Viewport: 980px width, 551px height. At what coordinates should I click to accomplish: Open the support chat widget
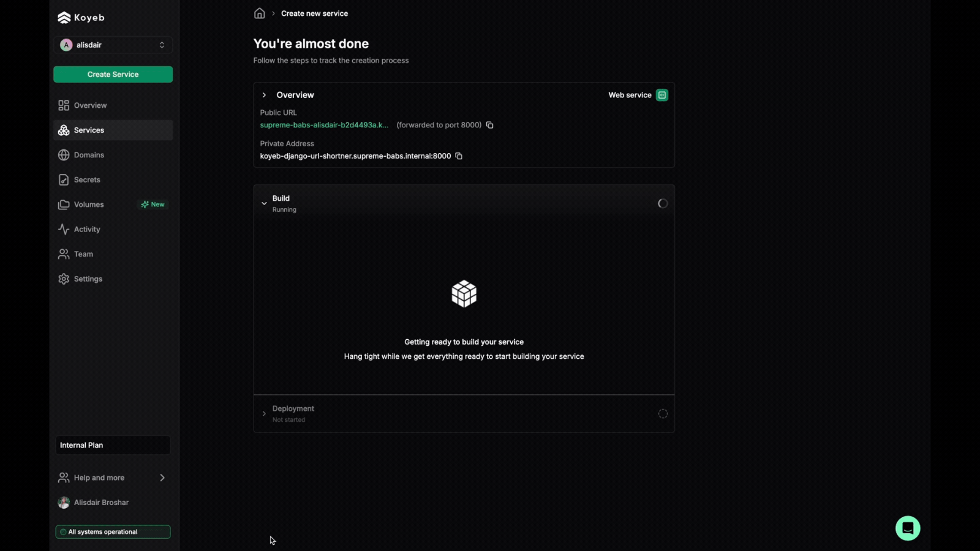click(x=907, y=528)
